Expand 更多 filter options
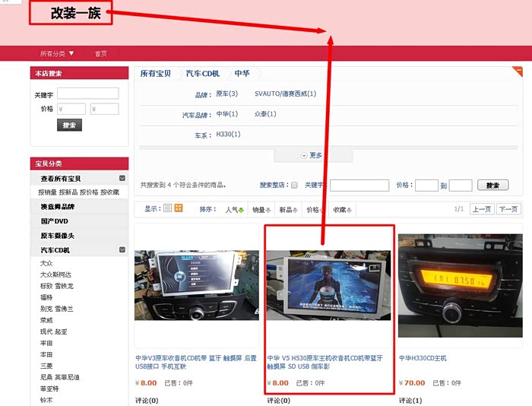 point(312,155)
